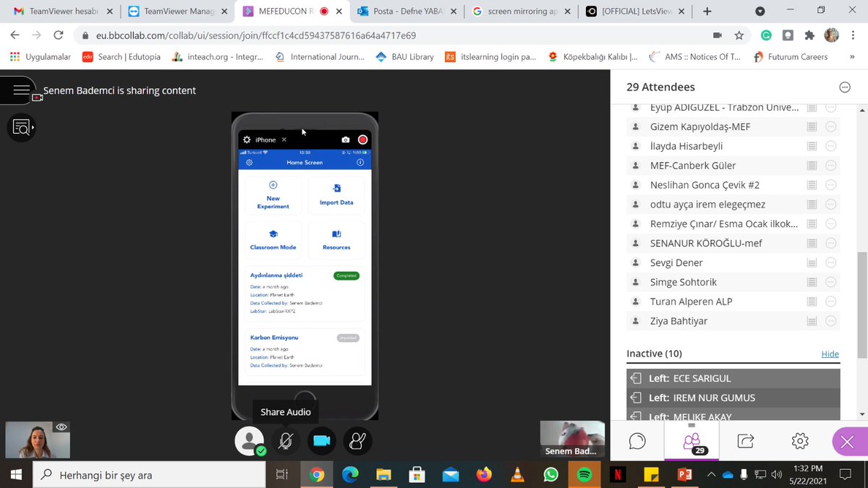
Task: Click info icon in Home Screen header
Action: coord(360,163)
